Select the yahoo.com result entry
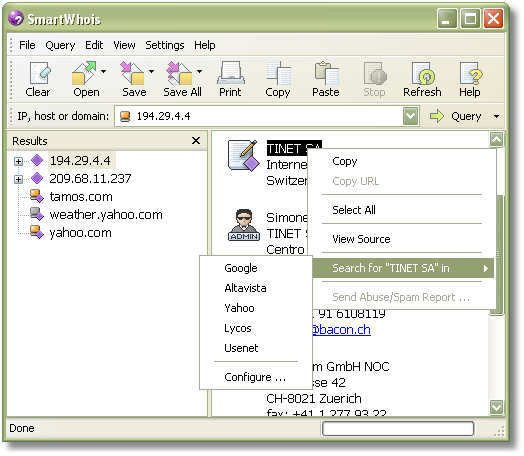Viewport: 524px width, 456px height. [x=81, y=233]
